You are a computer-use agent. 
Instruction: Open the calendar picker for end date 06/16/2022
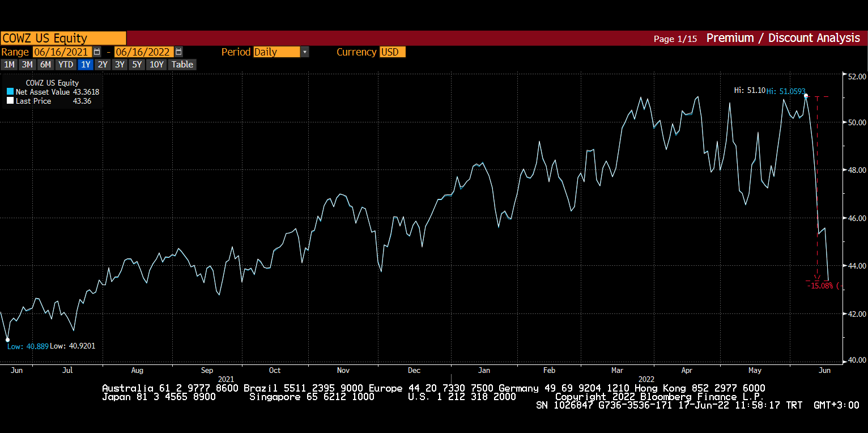coord(178,52)
